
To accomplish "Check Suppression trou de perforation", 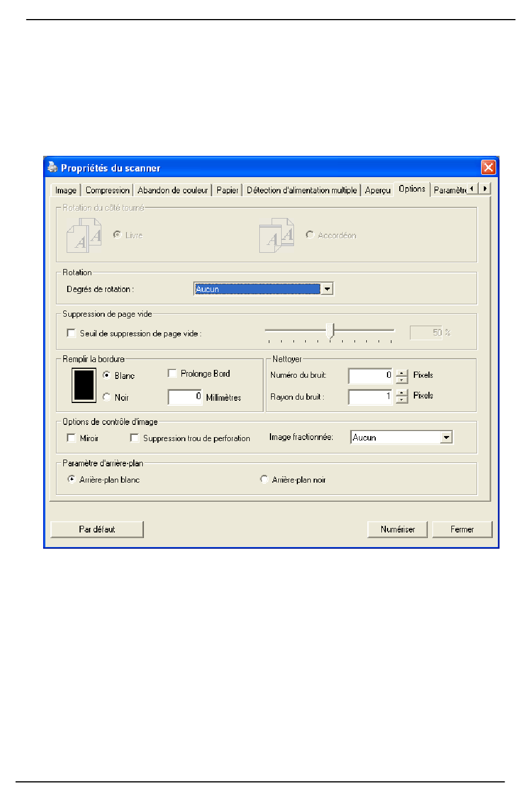I will [134, 438].
